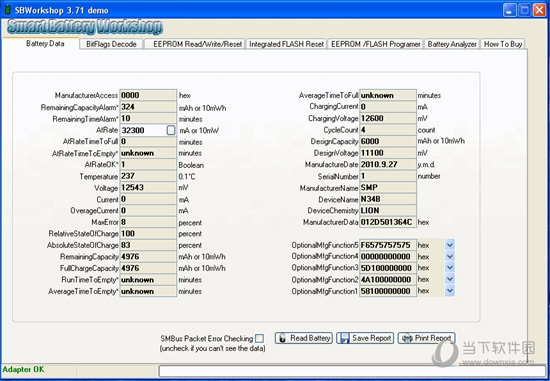Click the MaxError value 8
Image resolution: width=550 pixels, height=381 pixels.
click(x=148, y=222)
